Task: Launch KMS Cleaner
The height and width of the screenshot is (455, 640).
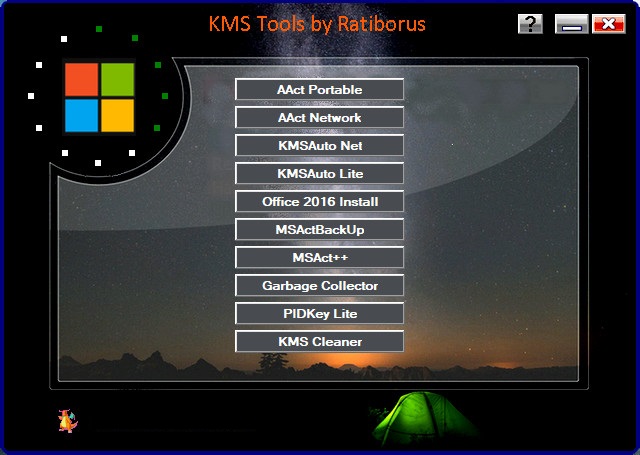Action: coord(319,341)
